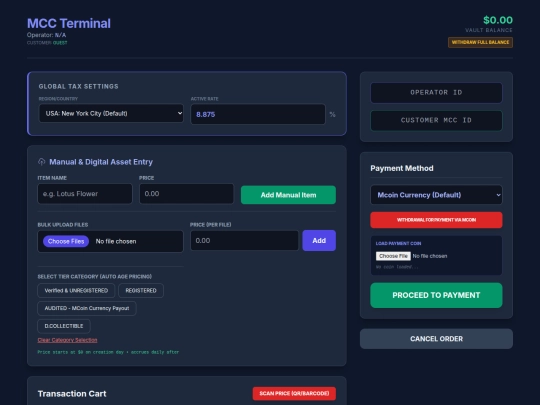The image size is (540, 405).
Task: Click the GUEST customer label
Action: pyautogui.click(x=60, y=43)
